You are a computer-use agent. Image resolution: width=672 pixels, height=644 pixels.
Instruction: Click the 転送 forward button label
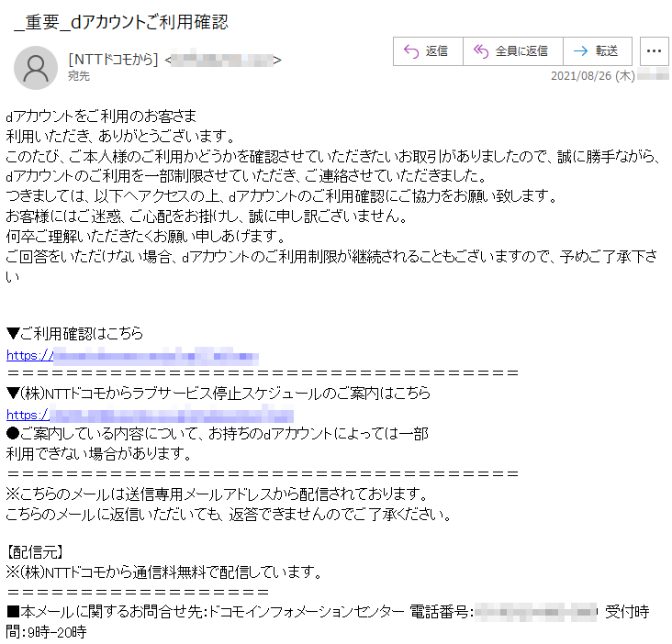(x=607, y=51)
